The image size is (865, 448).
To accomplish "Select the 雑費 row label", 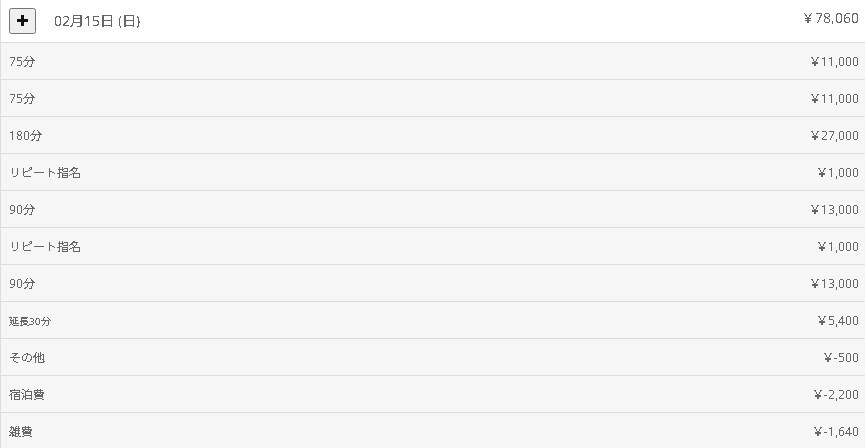I will tap(21, 432).
